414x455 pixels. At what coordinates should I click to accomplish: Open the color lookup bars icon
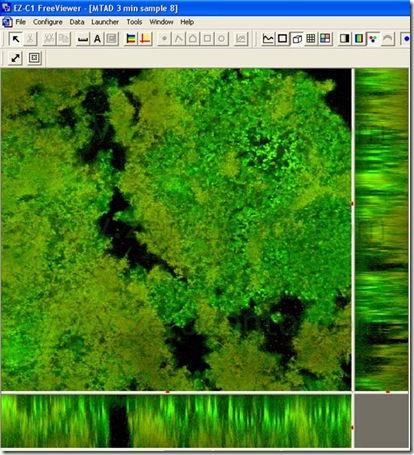tap(131, 39)
